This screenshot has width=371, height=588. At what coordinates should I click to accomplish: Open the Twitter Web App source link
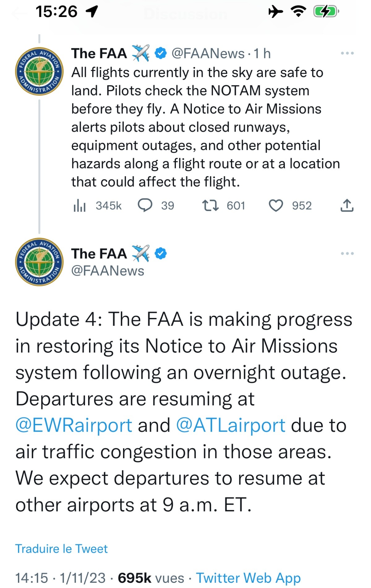(248, 578)
